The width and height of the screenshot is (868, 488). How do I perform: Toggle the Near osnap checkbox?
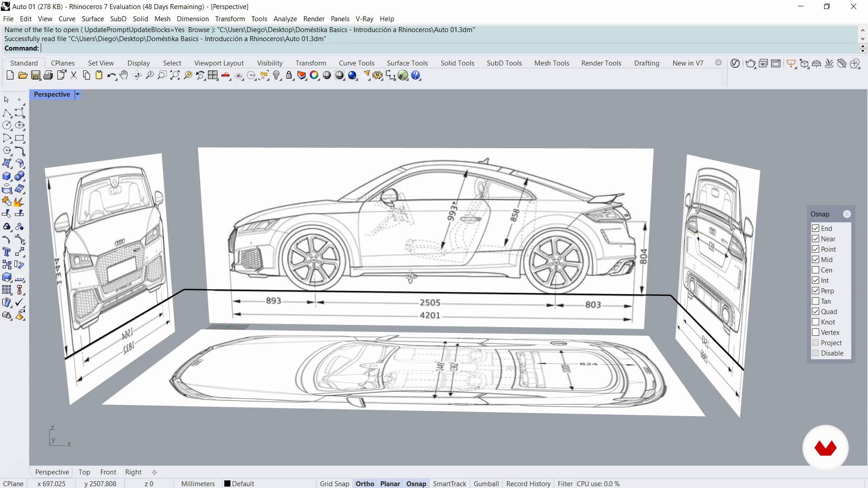point(816,239)
